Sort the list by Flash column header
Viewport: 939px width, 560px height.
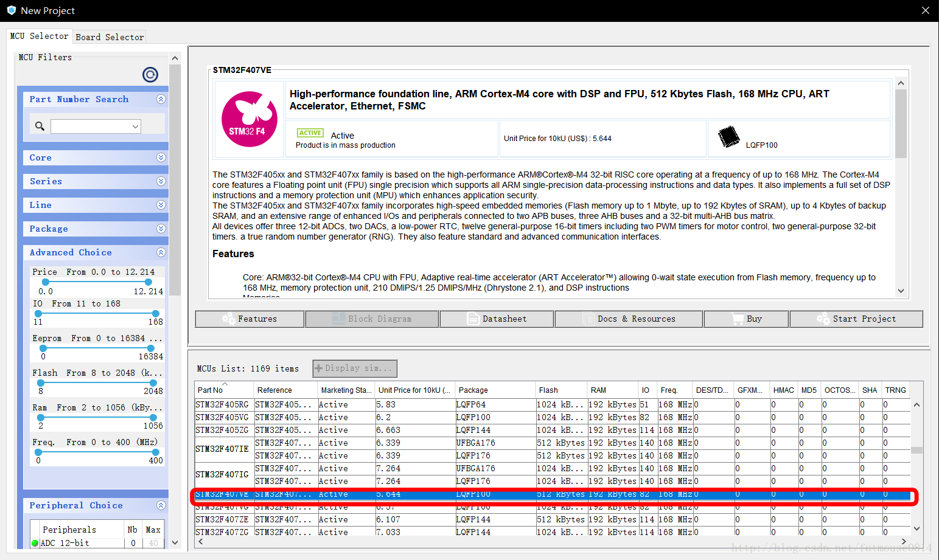point(561,390)
